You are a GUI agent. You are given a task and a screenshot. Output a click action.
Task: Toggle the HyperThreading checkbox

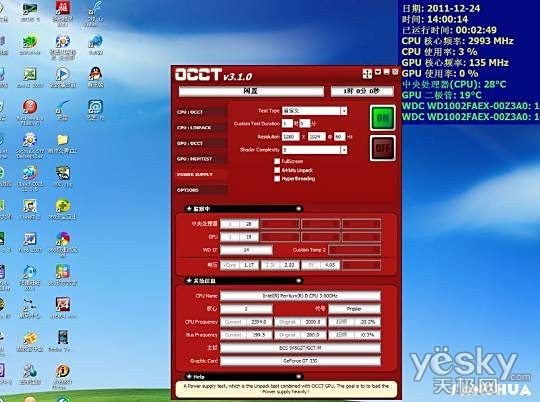tap(277, 179)
